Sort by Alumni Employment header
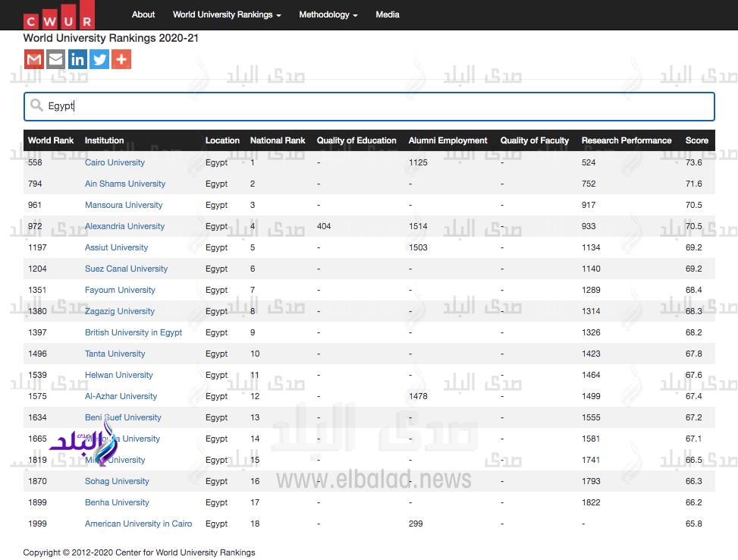The width and height of the screenshot is (738, 560). [x=448, y=140]
